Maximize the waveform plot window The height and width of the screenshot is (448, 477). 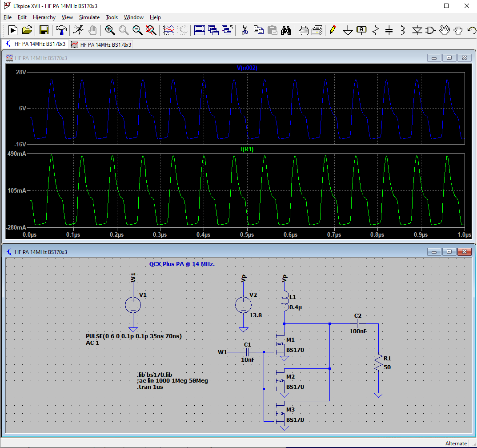click(449, 57)
